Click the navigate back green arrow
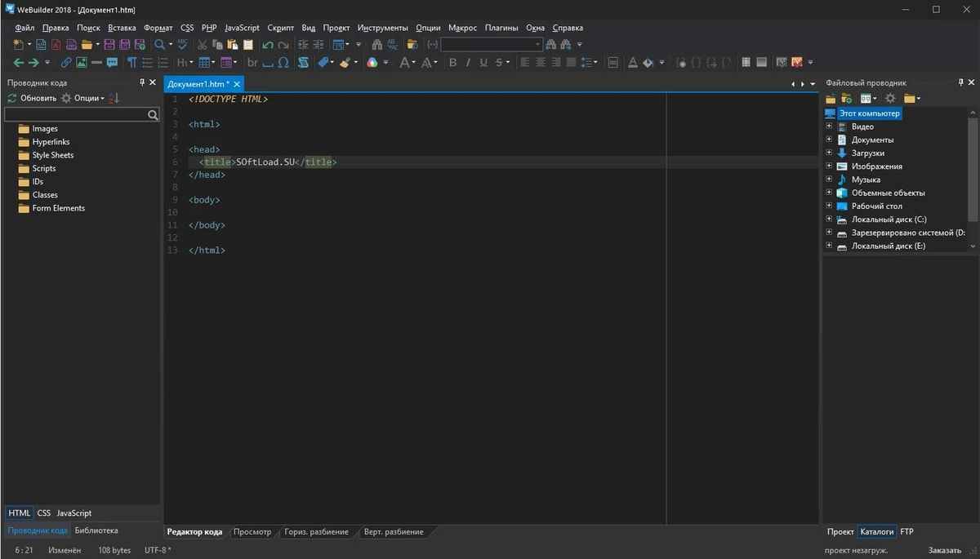980x559 pixels. 18,62
